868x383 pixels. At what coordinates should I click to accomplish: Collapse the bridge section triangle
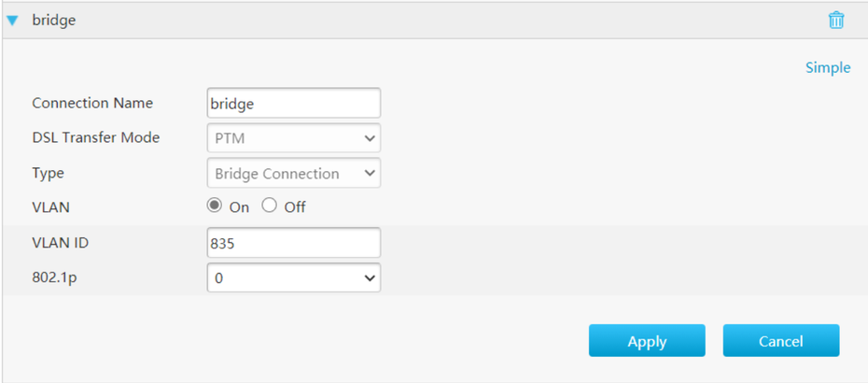click(x=13, y=20)
